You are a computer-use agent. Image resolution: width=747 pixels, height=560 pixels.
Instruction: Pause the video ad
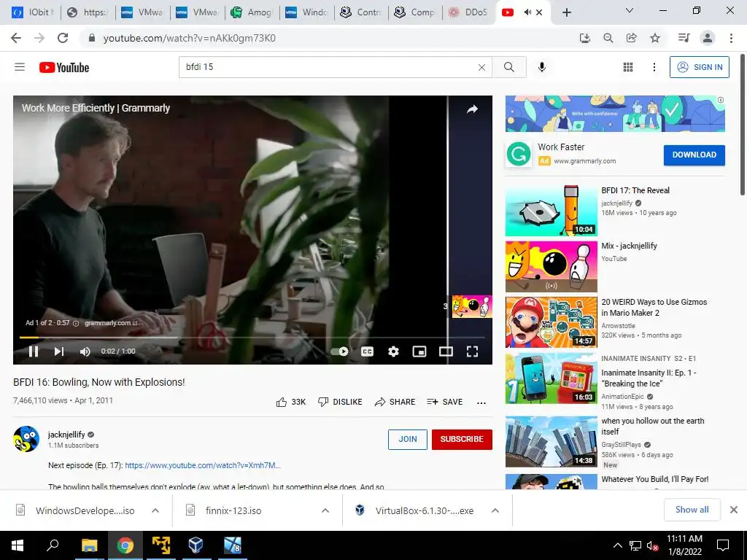[x=34, y=351]
